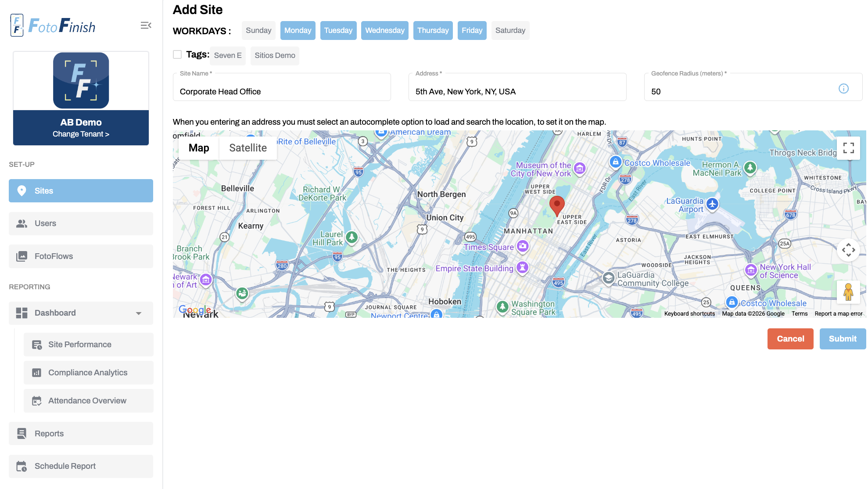
Task: Switch map to Satellite view
Action: 247,148
